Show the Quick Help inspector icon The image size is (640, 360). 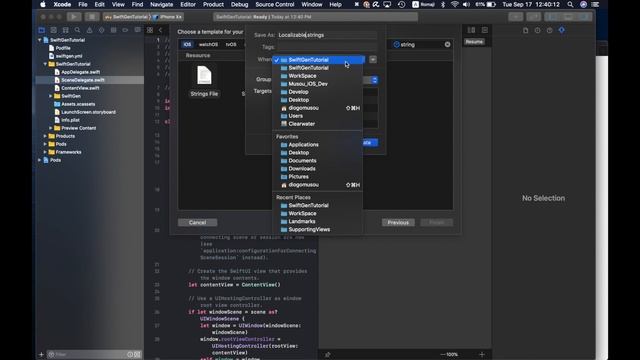tap(550, 30)
